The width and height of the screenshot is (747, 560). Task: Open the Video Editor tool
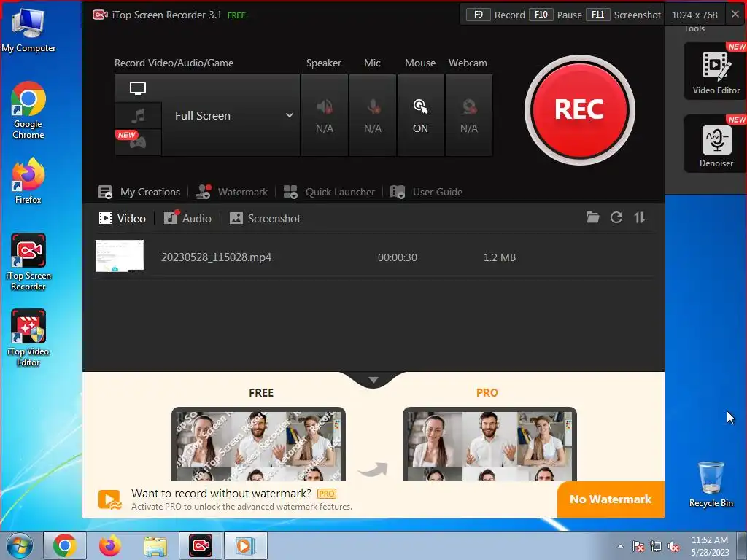(x=715, y=71)
